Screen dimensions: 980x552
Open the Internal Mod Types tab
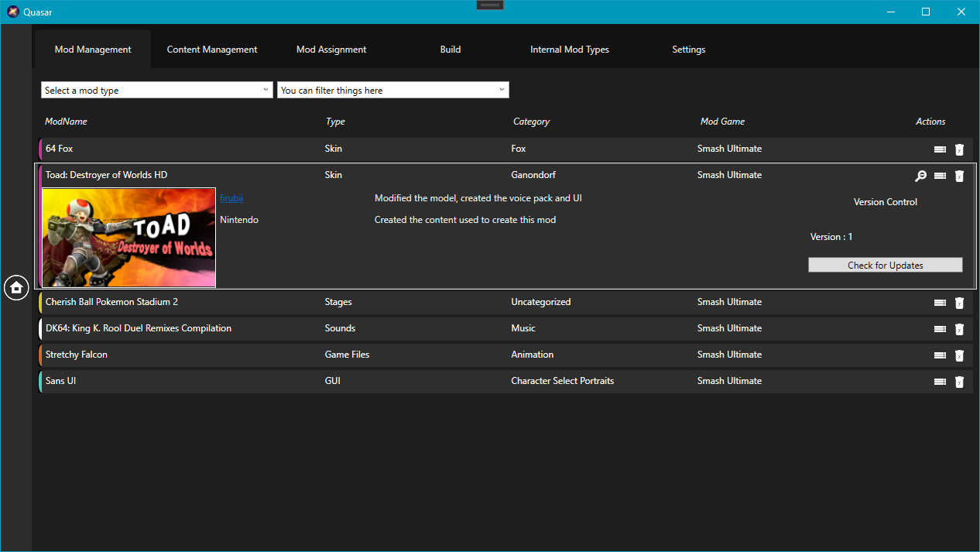[569, 49]
